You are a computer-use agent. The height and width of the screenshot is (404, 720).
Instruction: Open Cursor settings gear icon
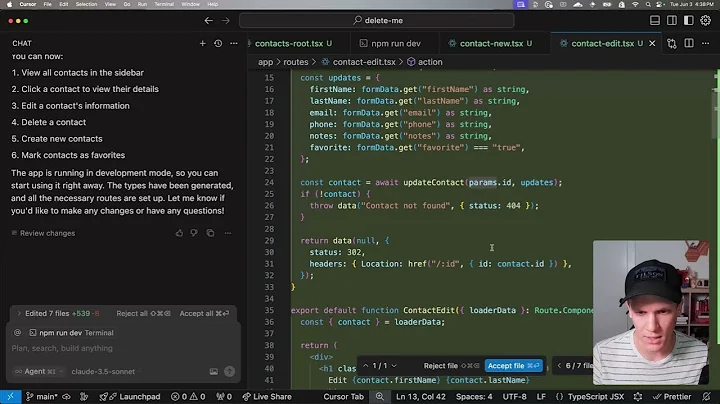(705, 21)
